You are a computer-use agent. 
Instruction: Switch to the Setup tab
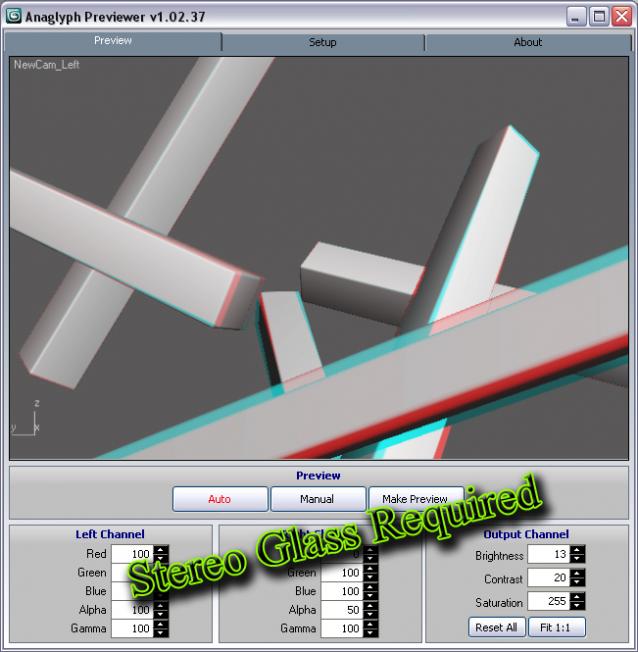(322, 42)
